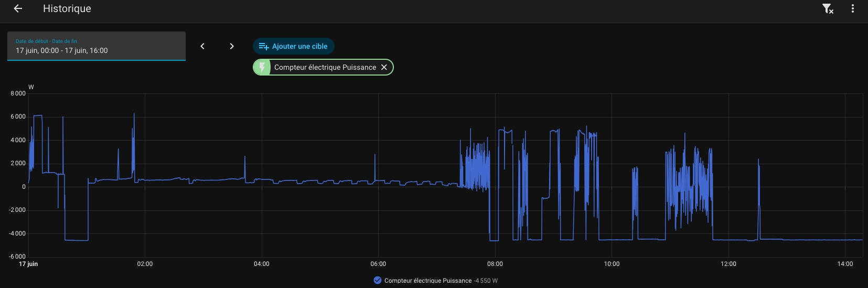Click the 06:00 time axis label
Image resolution: width=868 pixels, height=288 pixels.
click(x=378, y=264)
